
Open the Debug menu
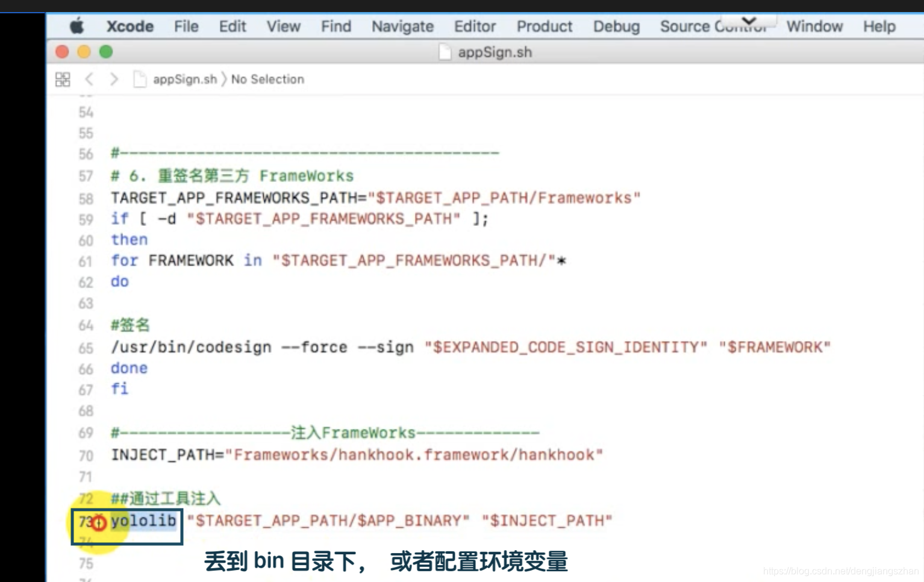point(616,27)
